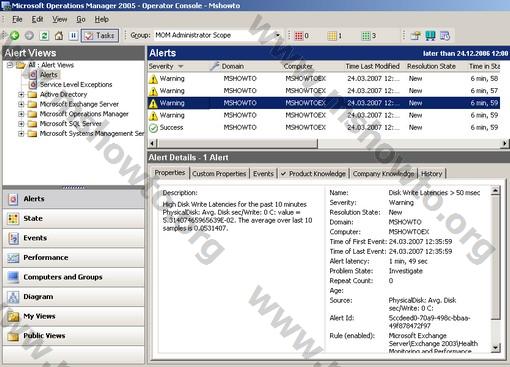
Task: Select Service Level Exceptions in tree
Action: click(76, 84)
